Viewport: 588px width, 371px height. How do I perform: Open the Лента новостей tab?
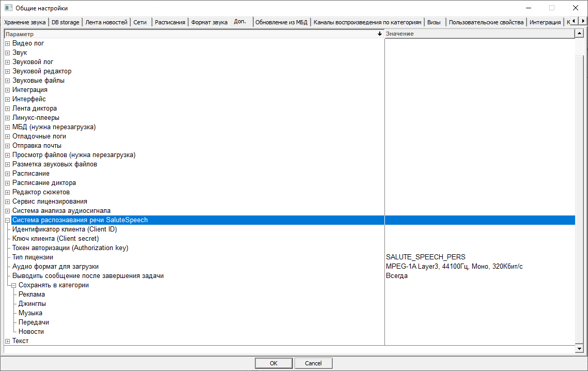click(x=106, y=22)
